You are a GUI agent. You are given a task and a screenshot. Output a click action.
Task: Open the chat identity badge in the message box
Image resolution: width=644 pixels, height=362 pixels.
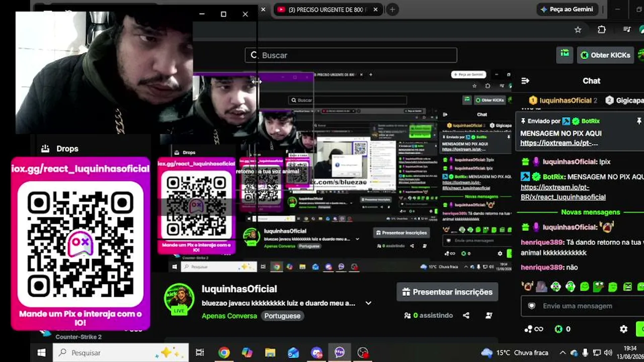531,306
